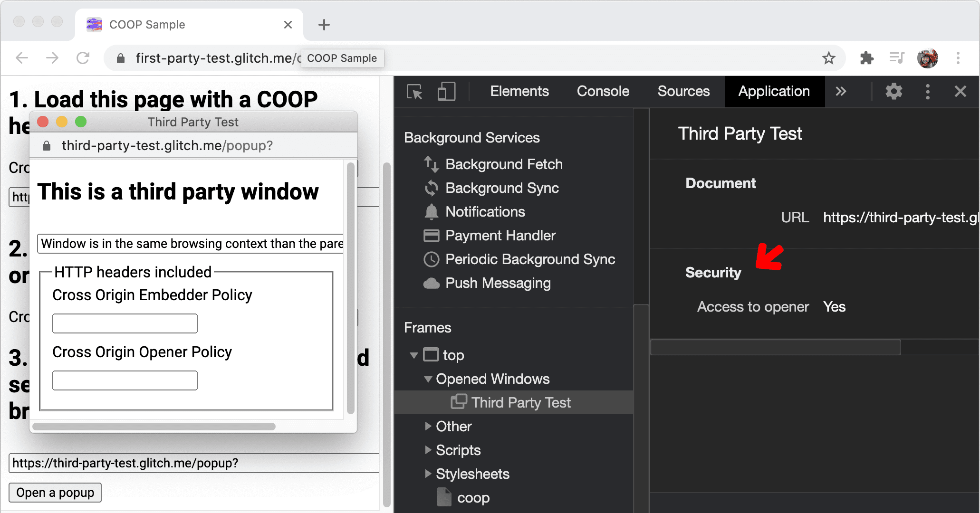Select the Application tab in DevTools

(x=773, y=91)
